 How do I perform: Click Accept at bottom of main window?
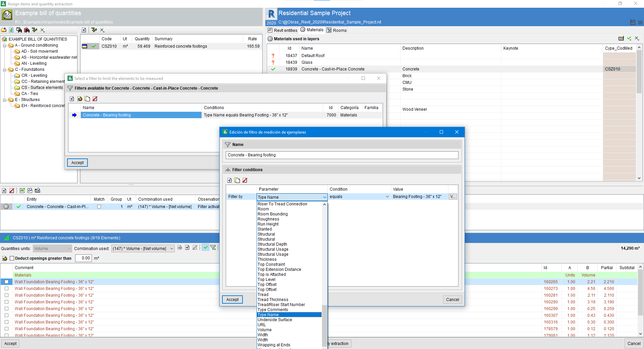point(10,344)
